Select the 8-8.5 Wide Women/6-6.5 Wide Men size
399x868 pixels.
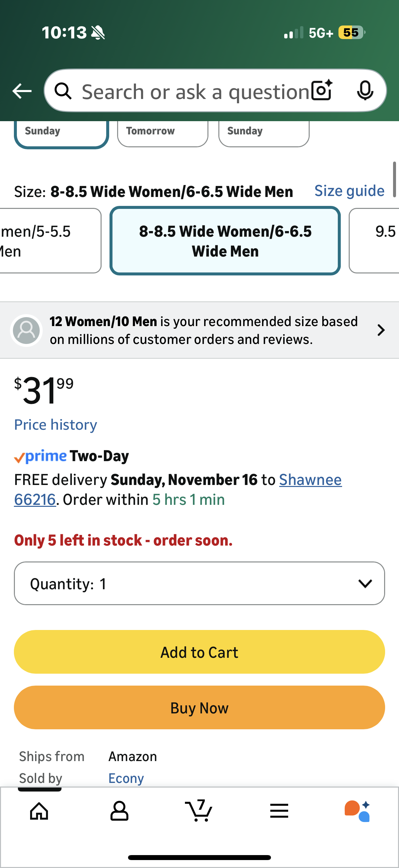[x=225, y=241]
